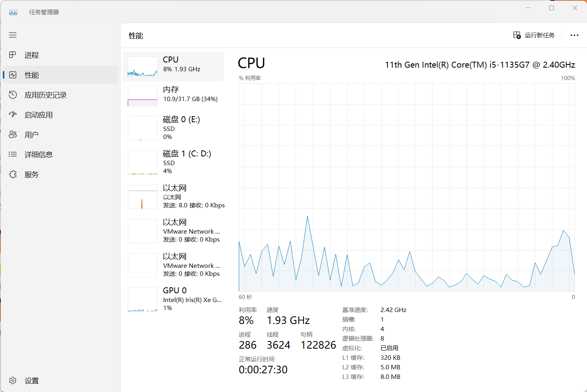The height and width of the screenshot is (392, 587).
Task: Go to 进程 tab label
Action: (x=32, y=55)
